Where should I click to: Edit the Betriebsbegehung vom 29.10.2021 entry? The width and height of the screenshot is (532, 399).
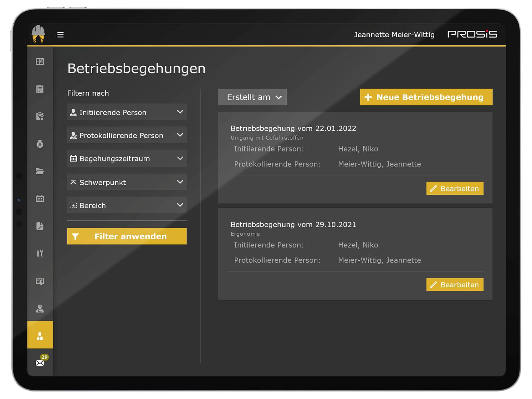(455, 284)
